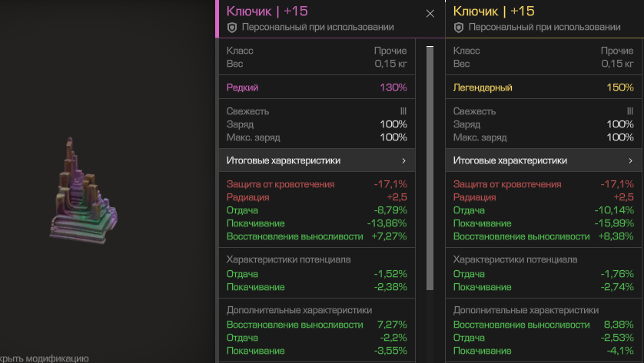Click the +8,38% Восстановление выносливости value
Viewport: 644px width, 363px height.
616,236
